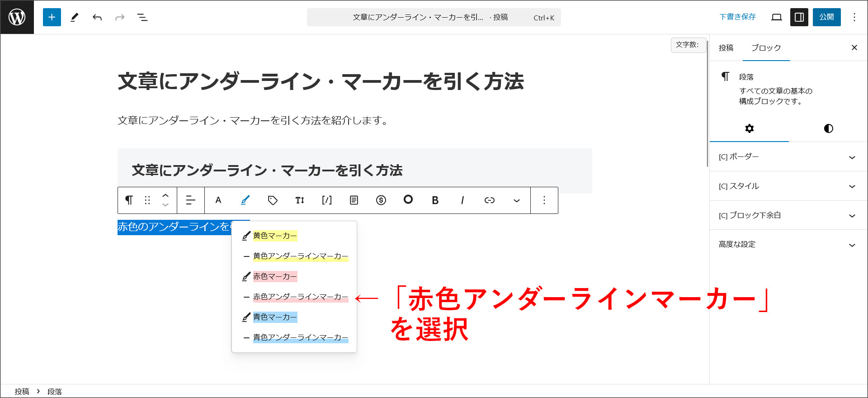Viewport: 868px width, 398px height.
Task: Click the post title heading field
Action: tap(321, 82)
